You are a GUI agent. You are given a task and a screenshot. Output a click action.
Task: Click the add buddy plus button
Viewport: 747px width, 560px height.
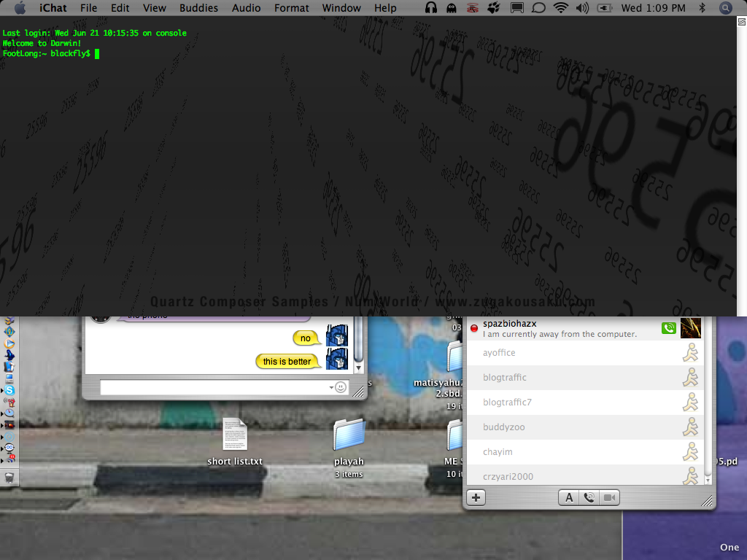(476, 498)
